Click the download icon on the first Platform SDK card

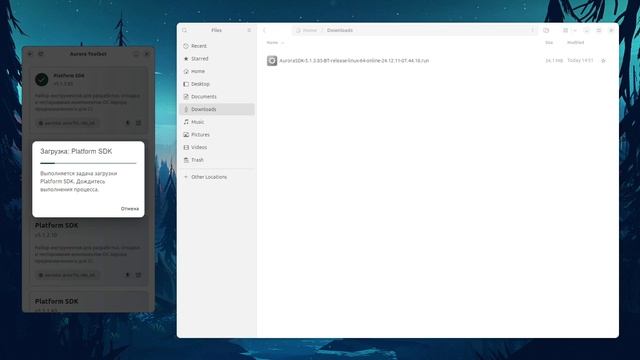coord(127,123)
